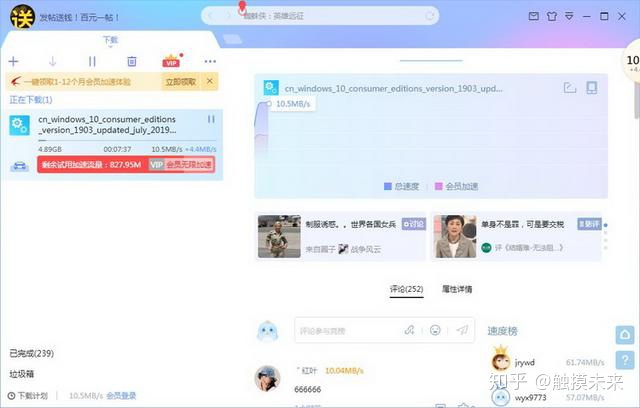Open the emoji smiley picker
Image resolution: width=640 pixels, height=408 pixels.
coord(436,330)
